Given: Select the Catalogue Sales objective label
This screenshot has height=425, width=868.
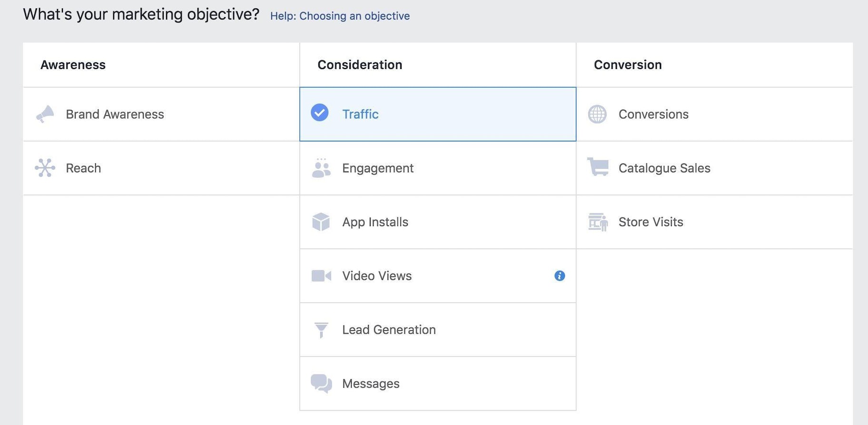Looking at the screenshot, I should point(664,168).
